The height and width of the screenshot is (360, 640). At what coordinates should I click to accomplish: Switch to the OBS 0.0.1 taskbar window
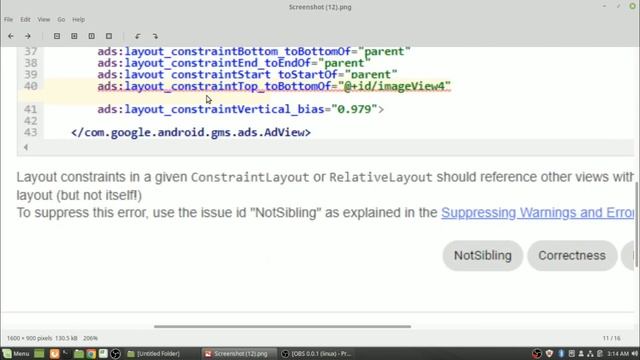click(x=317, y=353)
